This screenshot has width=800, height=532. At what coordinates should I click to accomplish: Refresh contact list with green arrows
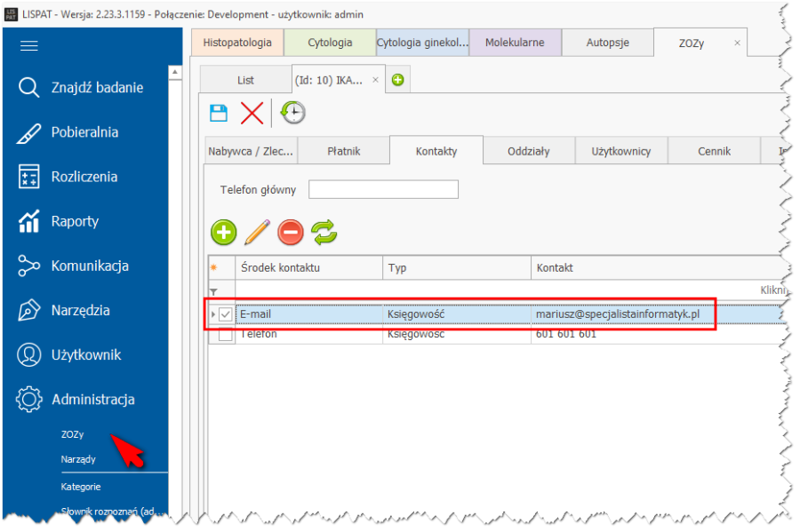pyautogui.click(x=324, y=233)
